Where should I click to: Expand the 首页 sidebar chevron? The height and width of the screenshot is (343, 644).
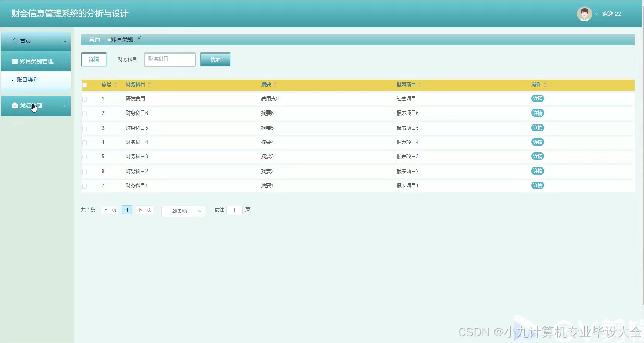coord(65,41)
